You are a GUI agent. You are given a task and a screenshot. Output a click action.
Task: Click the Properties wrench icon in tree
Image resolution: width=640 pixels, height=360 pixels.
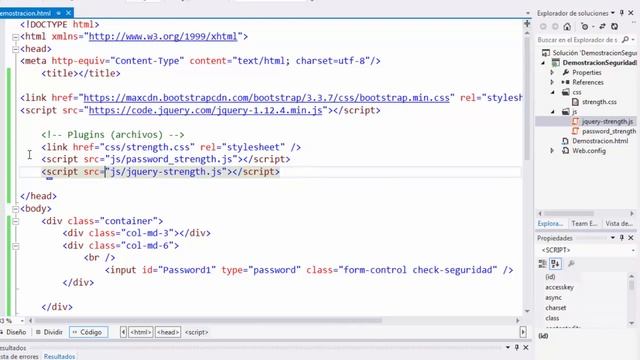pyautogui.click(x=565, y=72)
